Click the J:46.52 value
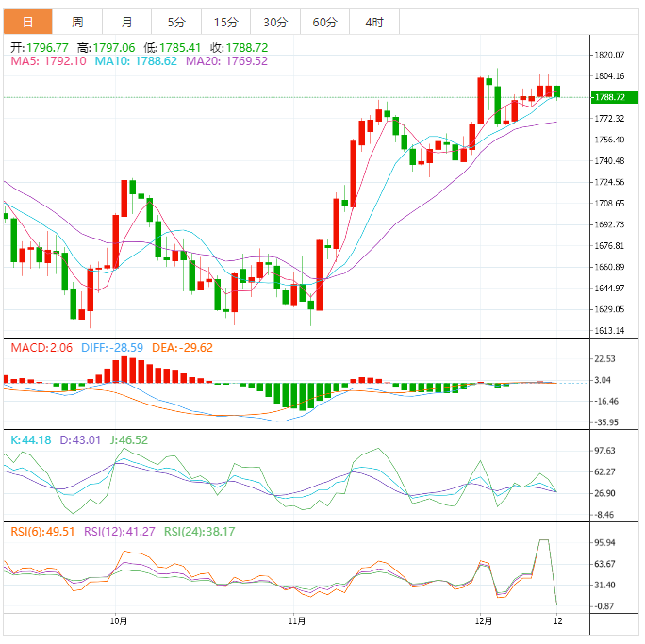This screenshot has width=645, height=644. tap(129, 440)
